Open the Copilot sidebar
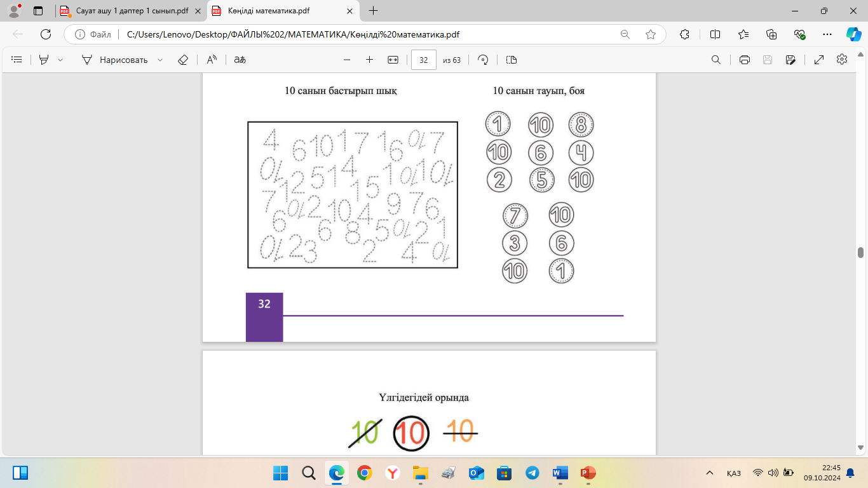Screen dimensions: 868x488 click(853, 34)
